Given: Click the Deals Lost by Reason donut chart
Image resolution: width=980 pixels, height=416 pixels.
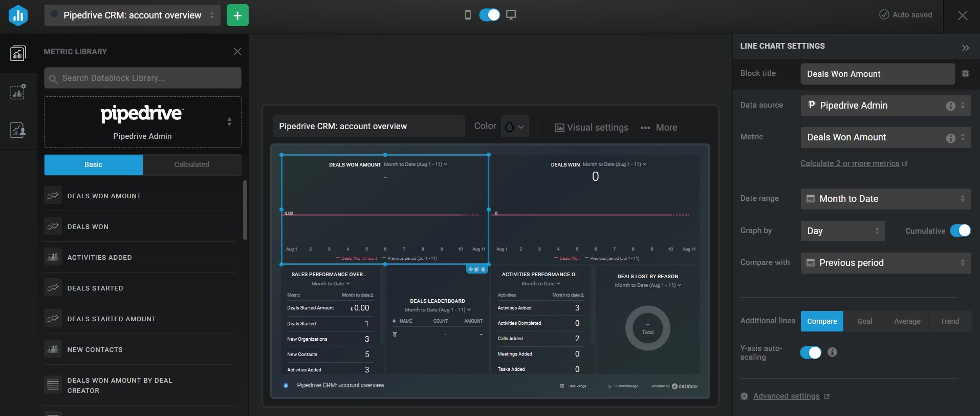Looking at the screenshot, I should point(648,328).
